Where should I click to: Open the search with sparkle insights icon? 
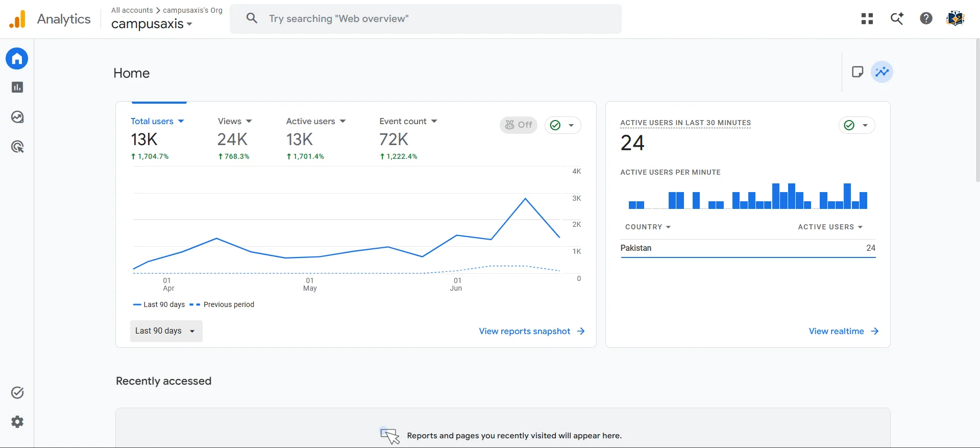tap(897, 19)
